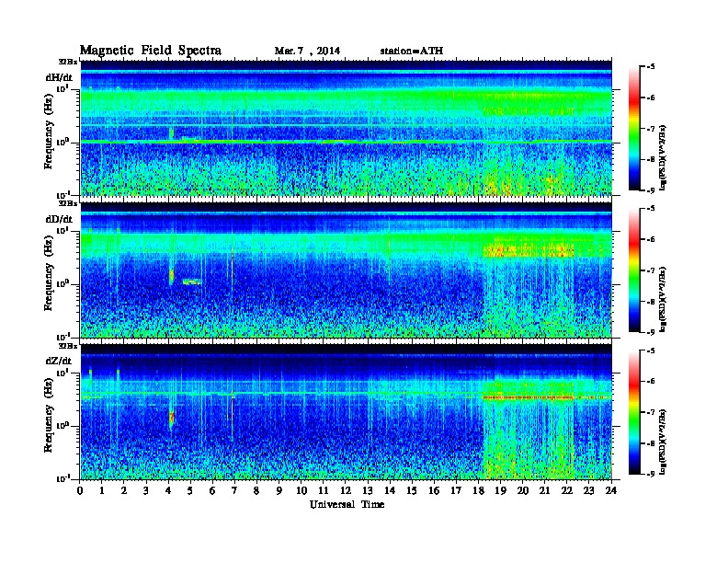Click the -7 value on dD/dt color scale
This screenshot has height=563, width=728.
(x=651, y=270)
